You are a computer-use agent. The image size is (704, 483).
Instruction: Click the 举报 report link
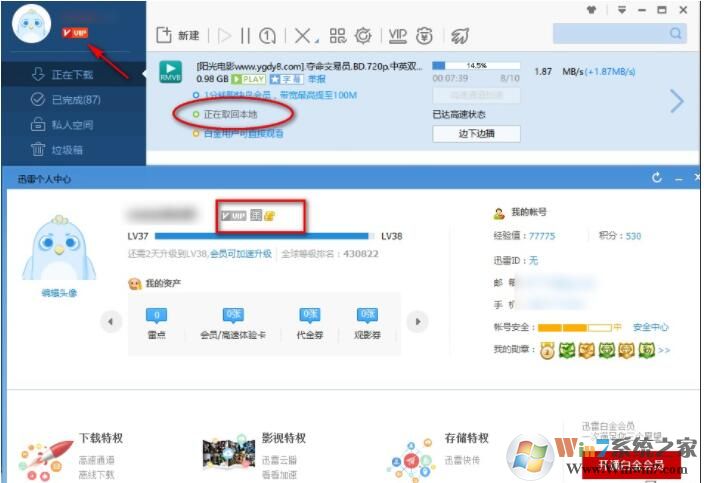(317, 79)
